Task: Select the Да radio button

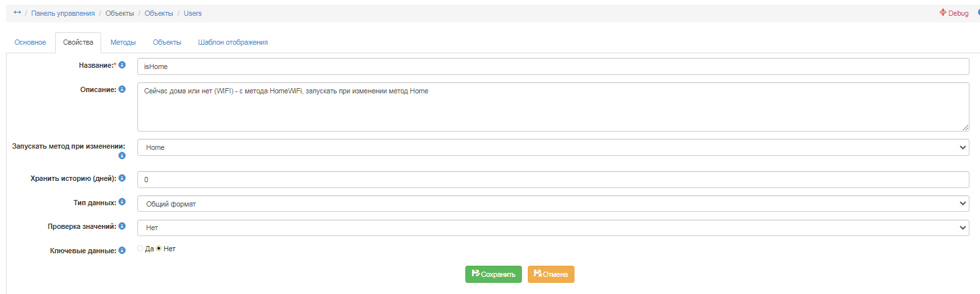Action: pyautogui.click(x=140, y=249)
